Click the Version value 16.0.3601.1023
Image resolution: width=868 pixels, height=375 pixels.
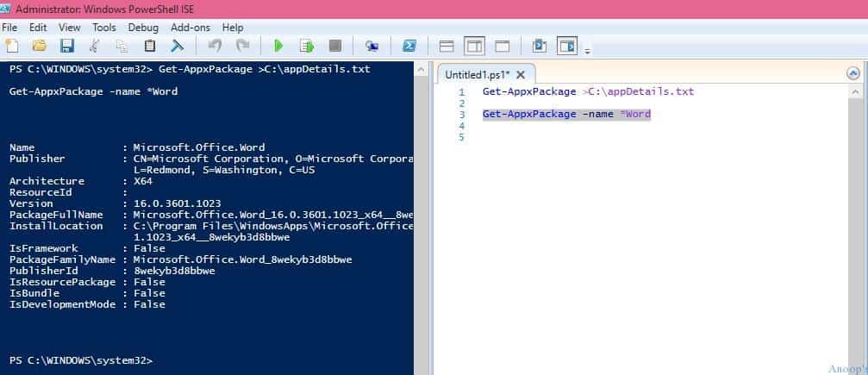coord(178,203)
